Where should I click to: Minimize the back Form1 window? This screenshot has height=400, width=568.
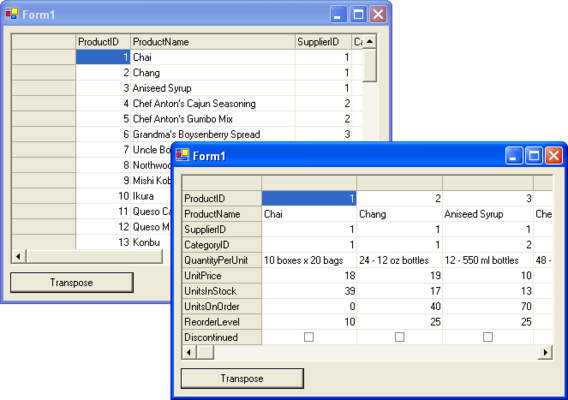pyautogui.click(x=338, y=14)
